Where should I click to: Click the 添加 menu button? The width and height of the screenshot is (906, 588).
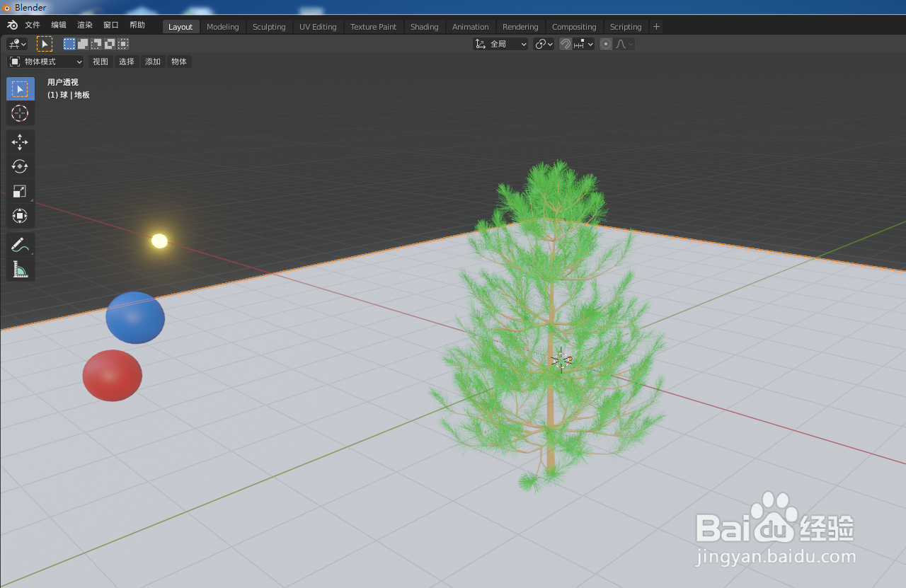152,61
